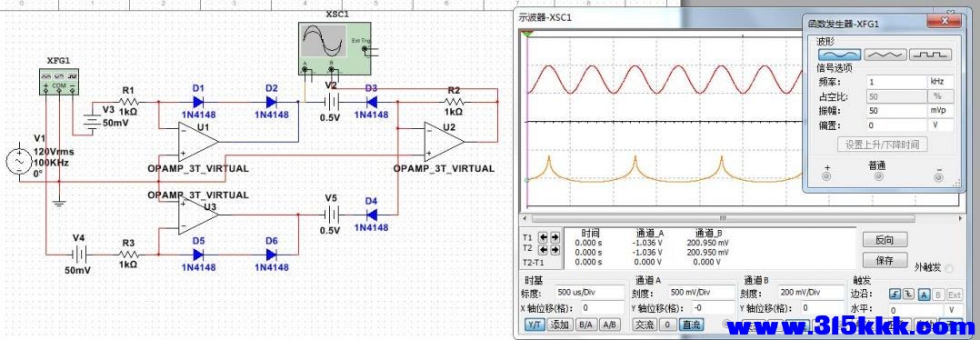Select diode D1 symbol

point(199,102)
